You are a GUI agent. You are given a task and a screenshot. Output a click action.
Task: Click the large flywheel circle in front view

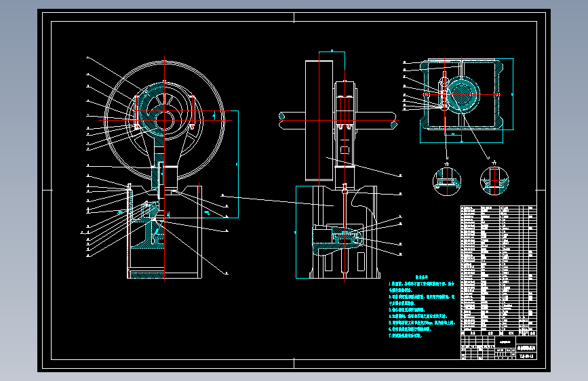click(165, 121)
